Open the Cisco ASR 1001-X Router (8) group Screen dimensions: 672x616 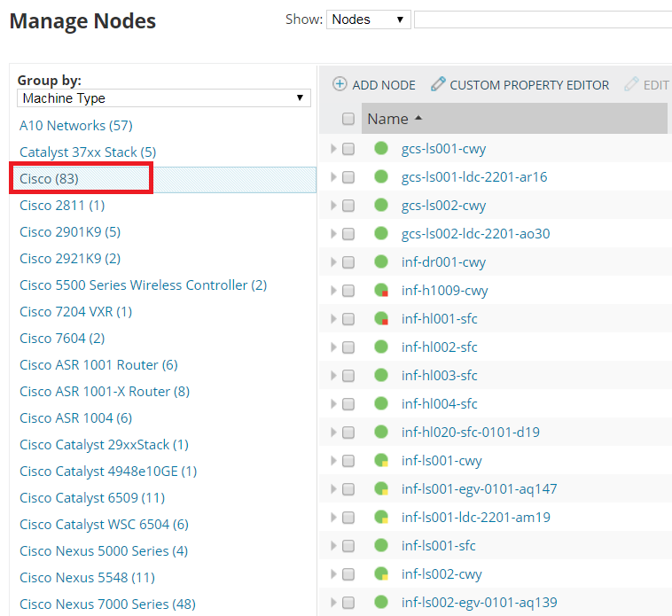[105, 391]
